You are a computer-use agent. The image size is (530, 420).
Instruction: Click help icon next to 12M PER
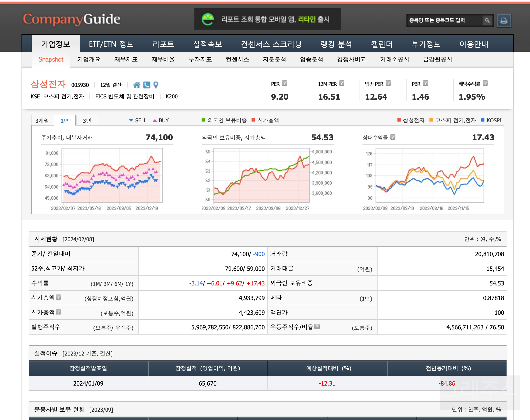point(342,83)
